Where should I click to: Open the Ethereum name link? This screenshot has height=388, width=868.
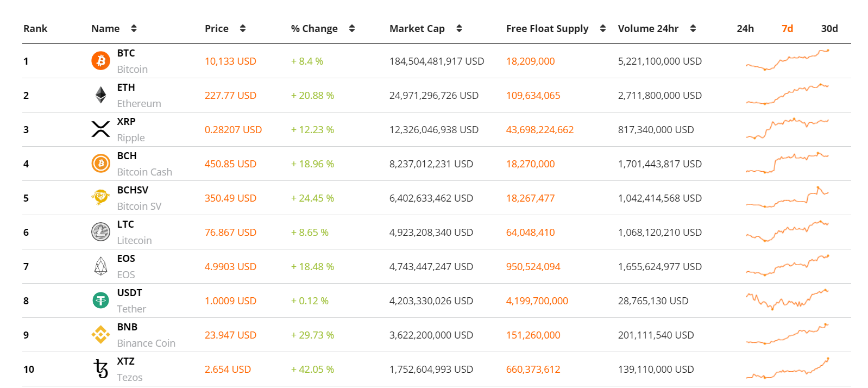click(139, 103)
